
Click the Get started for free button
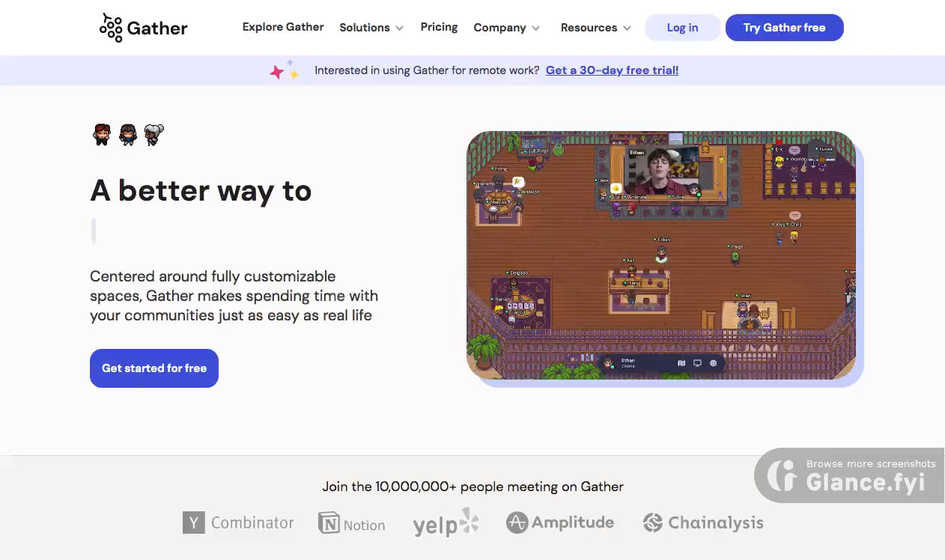pos(154,368)
